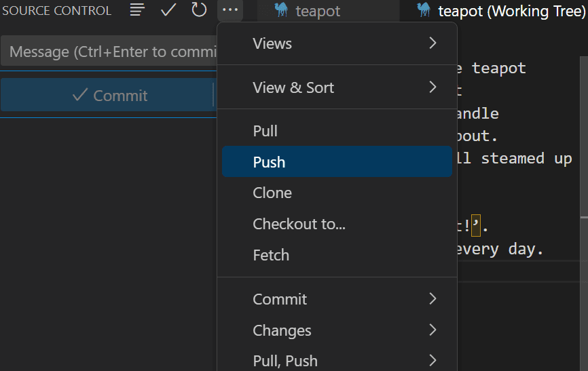Click the file icon on the teapot tab

point(281,10)
